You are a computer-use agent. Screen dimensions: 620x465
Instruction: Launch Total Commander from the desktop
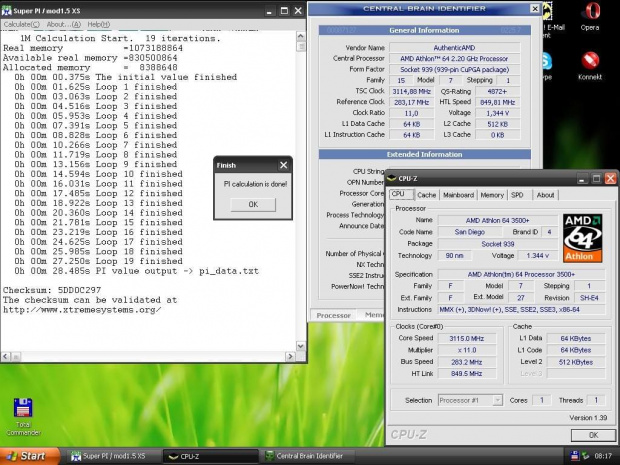coord(23,416)
